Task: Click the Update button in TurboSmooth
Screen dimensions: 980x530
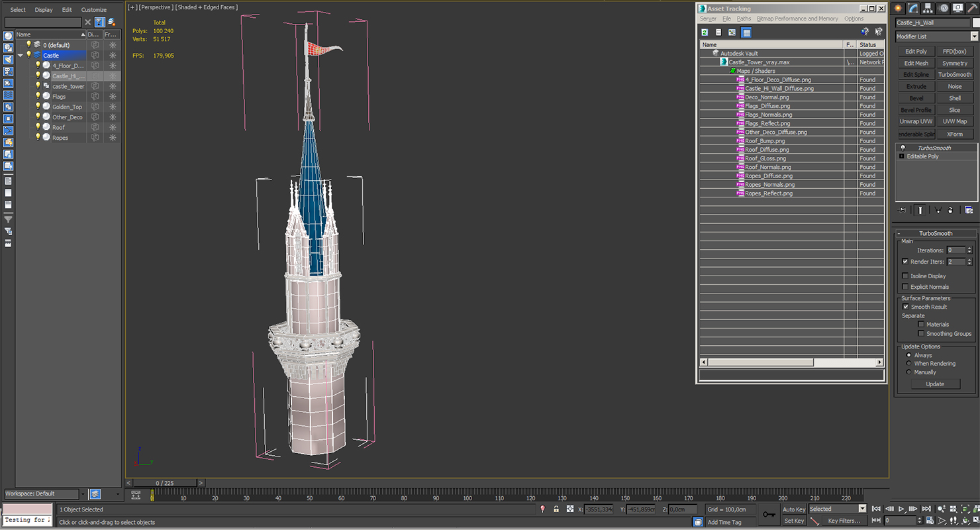Action: pos(935,384)
